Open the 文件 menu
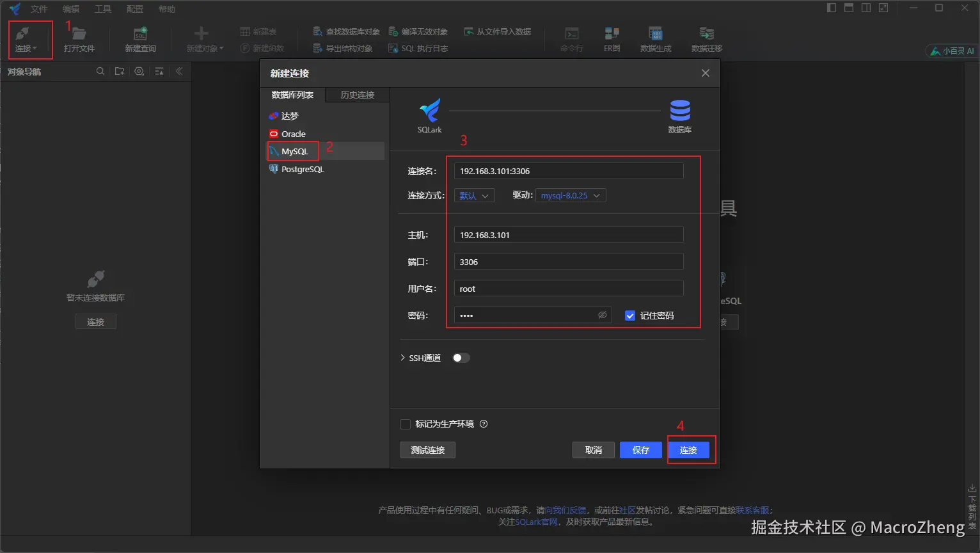980x553 pixels. (x=39, y=9)
